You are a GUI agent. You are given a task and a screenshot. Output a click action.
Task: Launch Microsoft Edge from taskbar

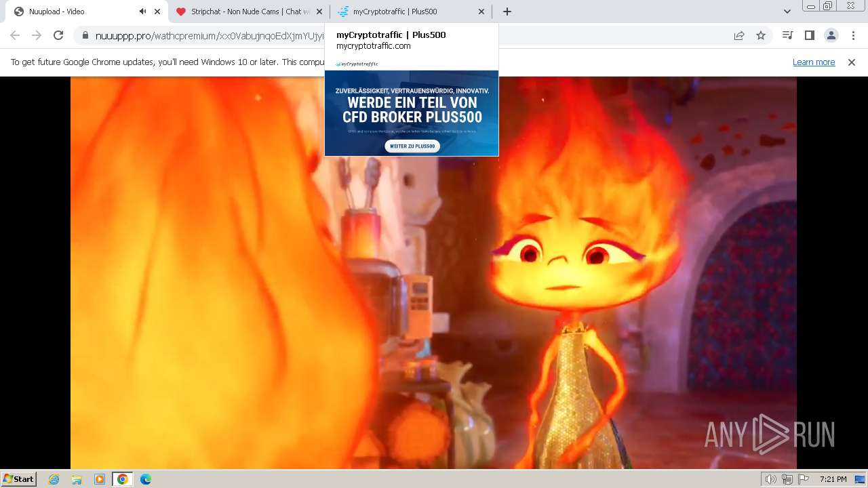click(x=145, y=479)
